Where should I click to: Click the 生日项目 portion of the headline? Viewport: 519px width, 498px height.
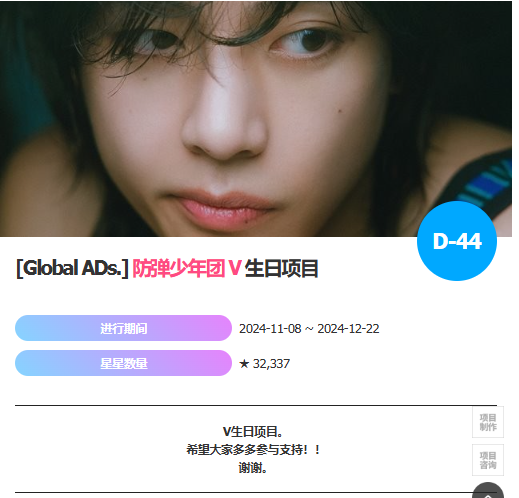tap(282, 269)
